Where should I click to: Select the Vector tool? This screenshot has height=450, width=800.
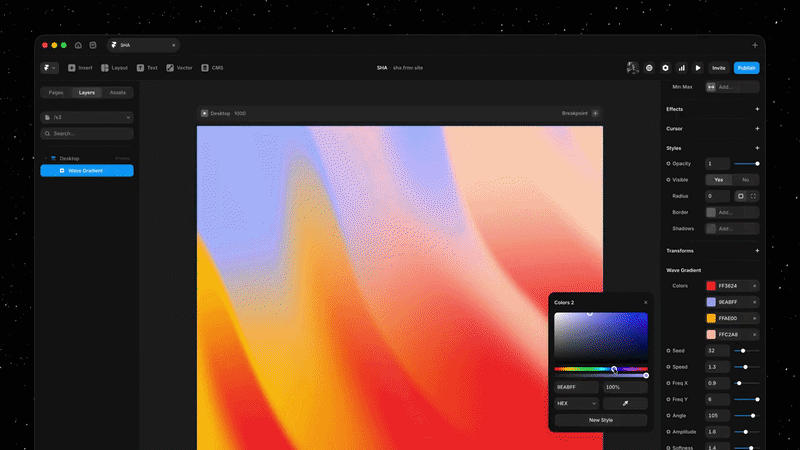(x=180, y=68)
